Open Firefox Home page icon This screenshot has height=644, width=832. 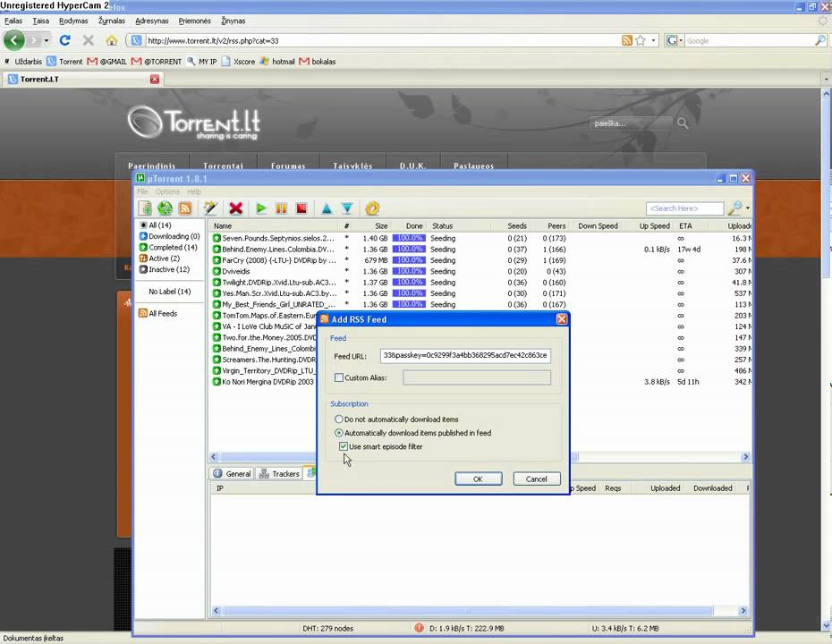112,40
